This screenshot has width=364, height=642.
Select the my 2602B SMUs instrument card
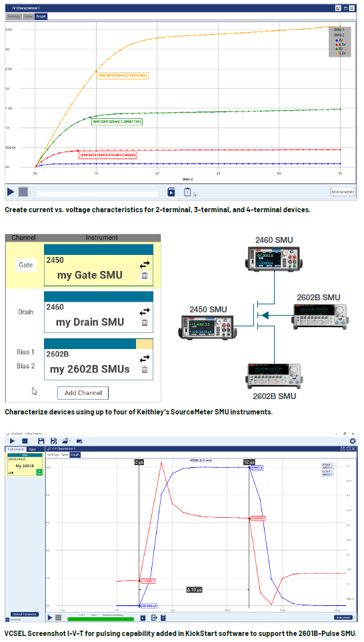click(x=99, y=359)
